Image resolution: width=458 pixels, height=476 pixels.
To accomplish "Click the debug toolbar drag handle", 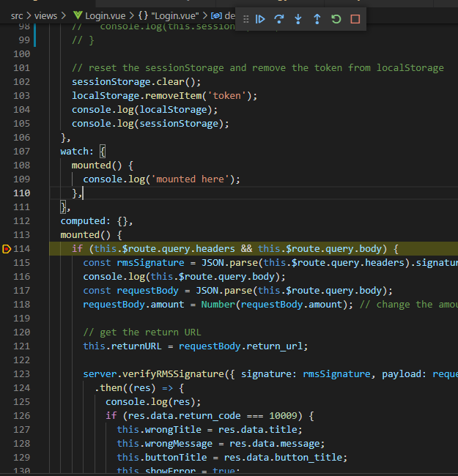I will [245, 19].
